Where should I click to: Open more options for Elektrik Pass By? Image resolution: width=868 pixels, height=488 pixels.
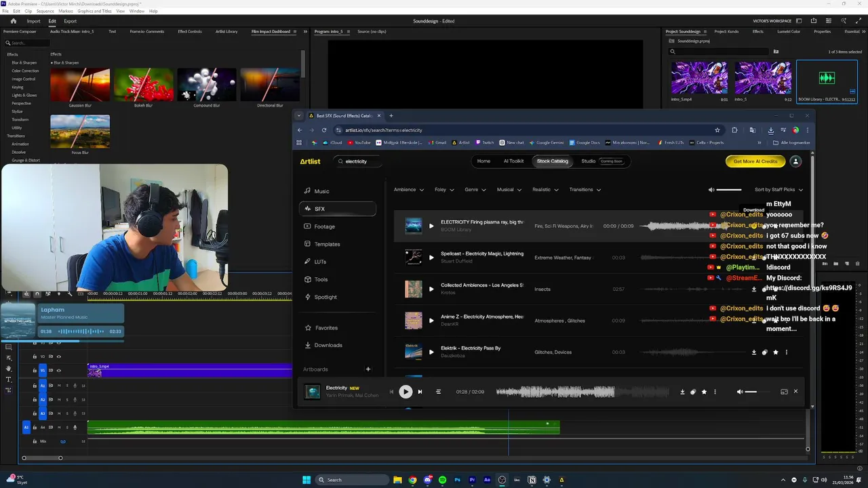tap(787, 352)
